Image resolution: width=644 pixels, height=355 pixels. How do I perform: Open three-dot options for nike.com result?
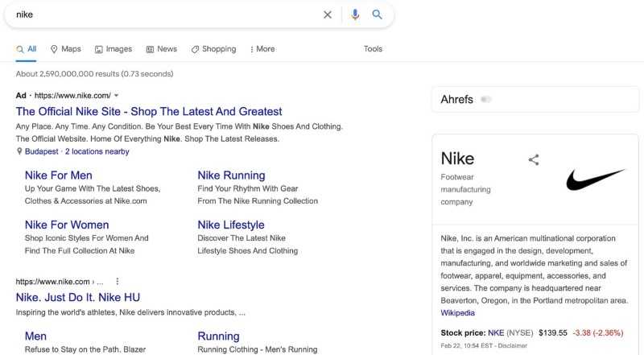coord(118,282)
